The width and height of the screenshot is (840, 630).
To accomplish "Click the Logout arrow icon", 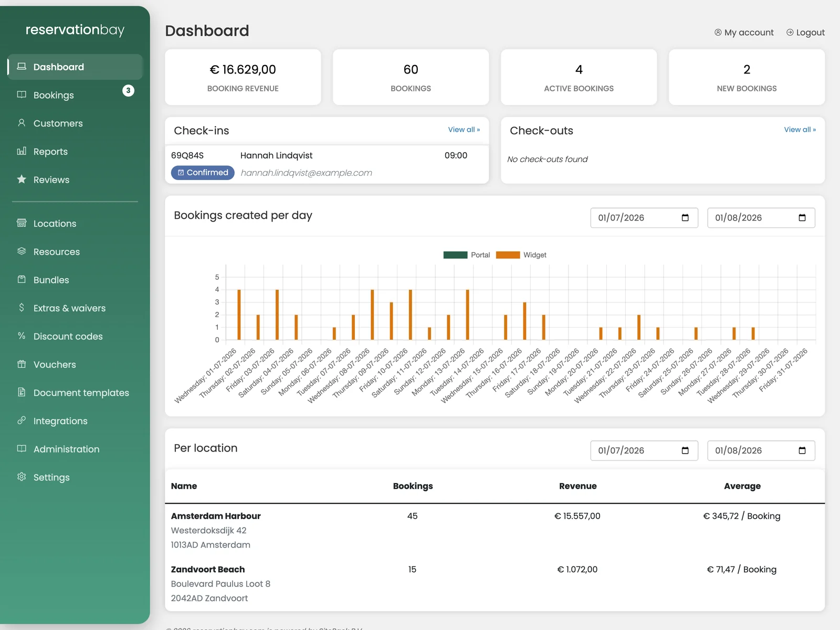I will pyautogui.click(x=790, y=33).
